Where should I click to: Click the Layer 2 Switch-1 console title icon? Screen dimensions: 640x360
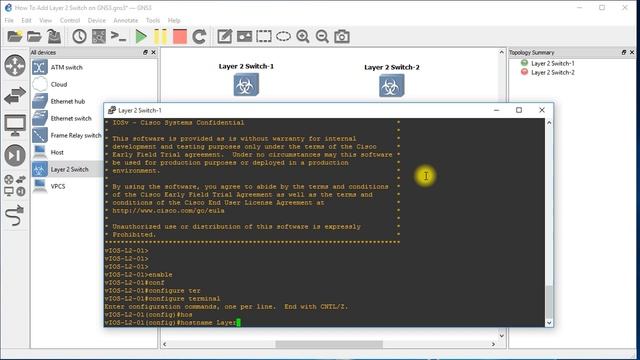(111, 110)
